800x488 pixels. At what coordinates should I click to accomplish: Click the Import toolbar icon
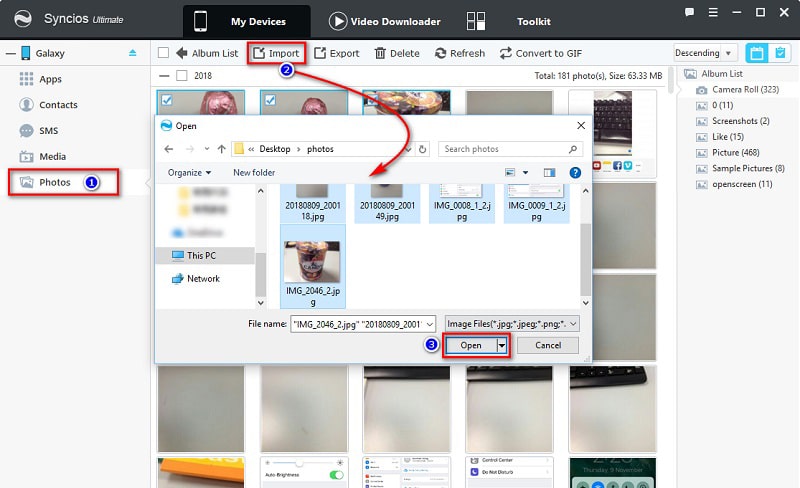[x=259, y=53]
